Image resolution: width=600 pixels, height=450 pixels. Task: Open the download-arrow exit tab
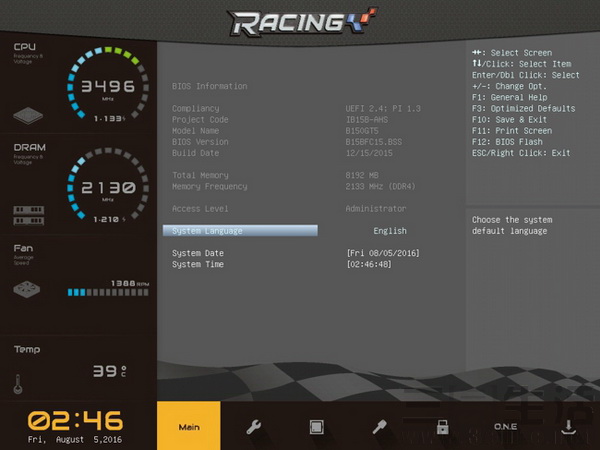click(x=569, y=427)
